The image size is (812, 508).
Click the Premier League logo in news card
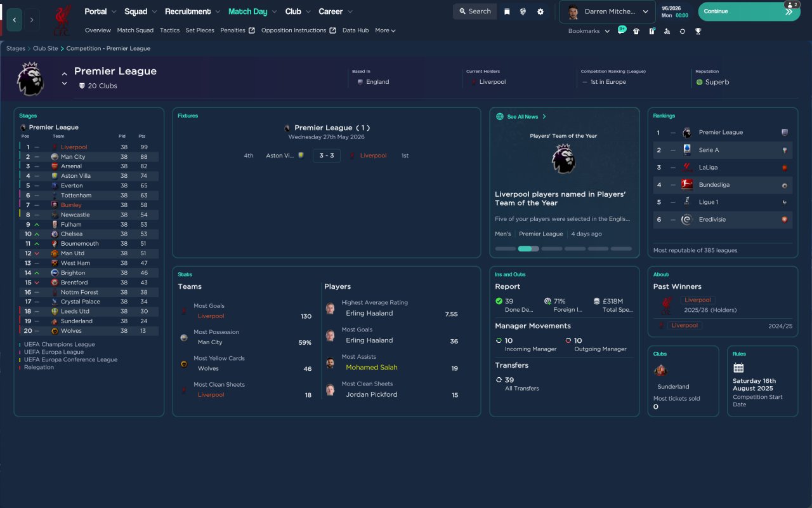564,159
